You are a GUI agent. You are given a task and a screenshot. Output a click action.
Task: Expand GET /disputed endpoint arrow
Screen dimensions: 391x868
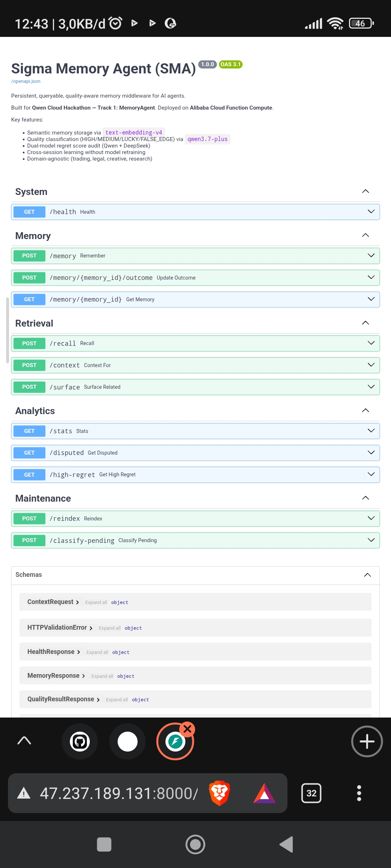tap(371, 452)
